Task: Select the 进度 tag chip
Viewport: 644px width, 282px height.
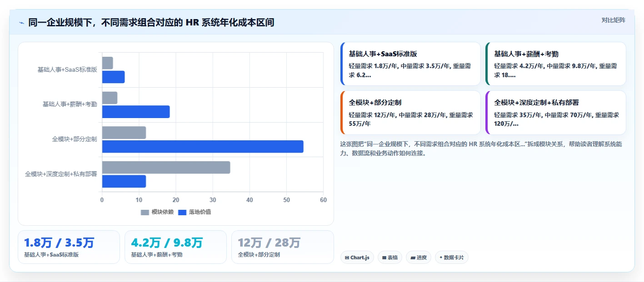Action: point(419,257)
